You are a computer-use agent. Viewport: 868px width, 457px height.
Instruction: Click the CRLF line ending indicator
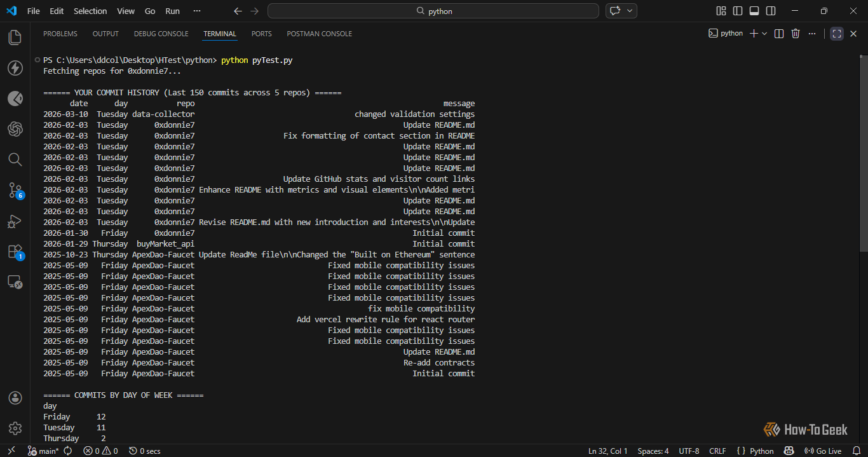click(x=717, y=451)
